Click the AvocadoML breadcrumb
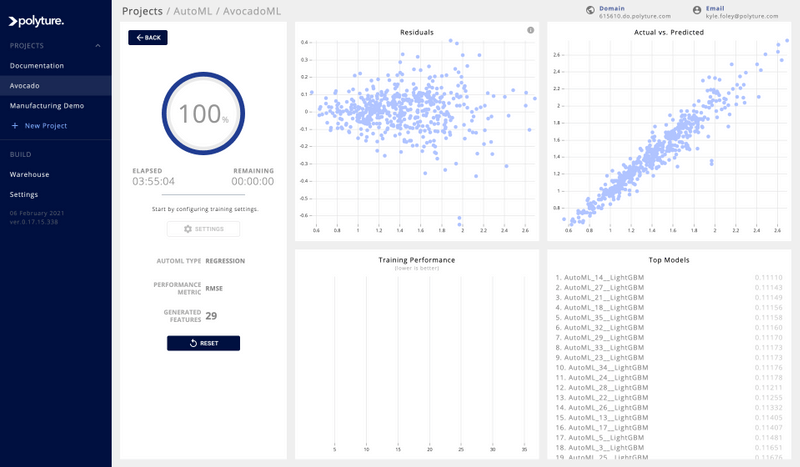Image resolution: width=800 pixels, height=467 pixels. tap(252, 11)
